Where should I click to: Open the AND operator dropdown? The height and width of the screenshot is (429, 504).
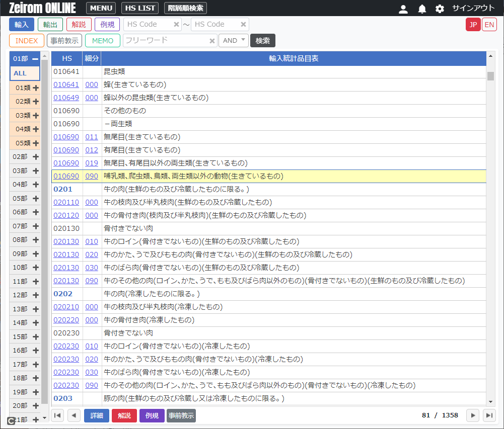click(233, 41)
